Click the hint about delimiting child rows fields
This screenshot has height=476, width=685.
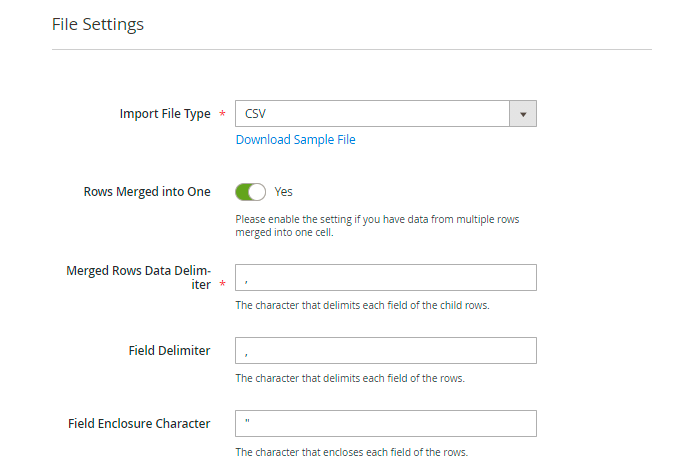click(361, 305)
